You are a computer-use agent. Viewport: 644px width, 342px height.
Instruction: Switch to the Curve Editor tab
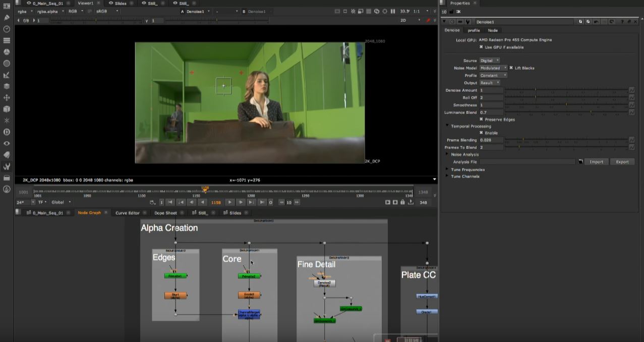(128, 213)
